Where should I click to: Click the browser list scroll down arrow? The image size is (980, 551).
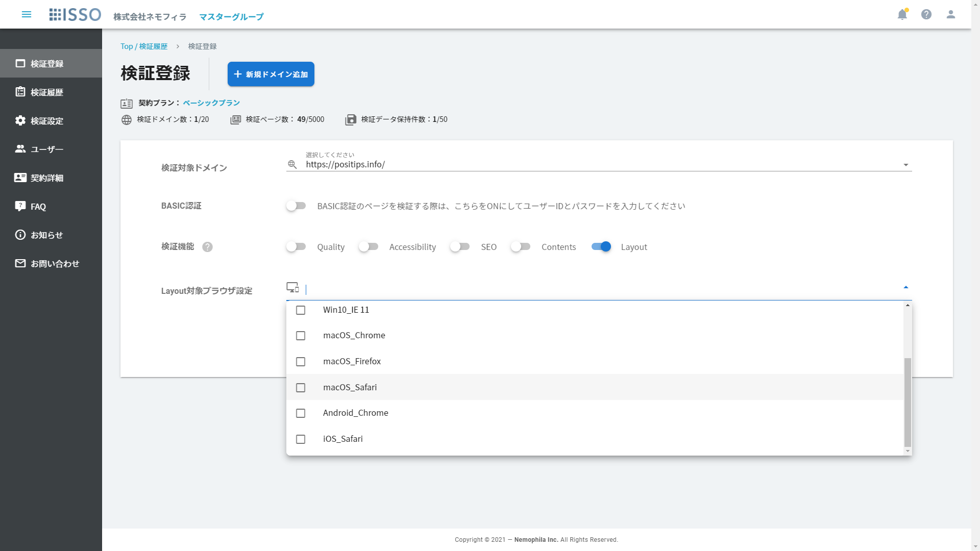click(908, 451)
